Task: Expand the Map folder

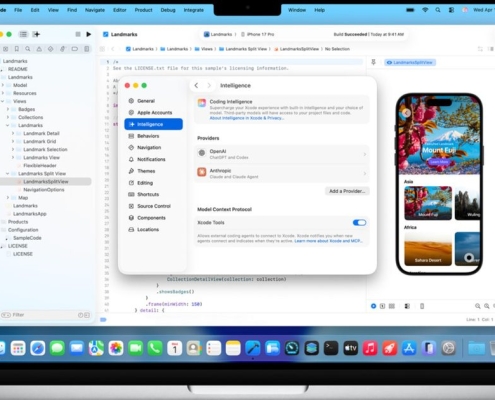Action: click(8, 197)
